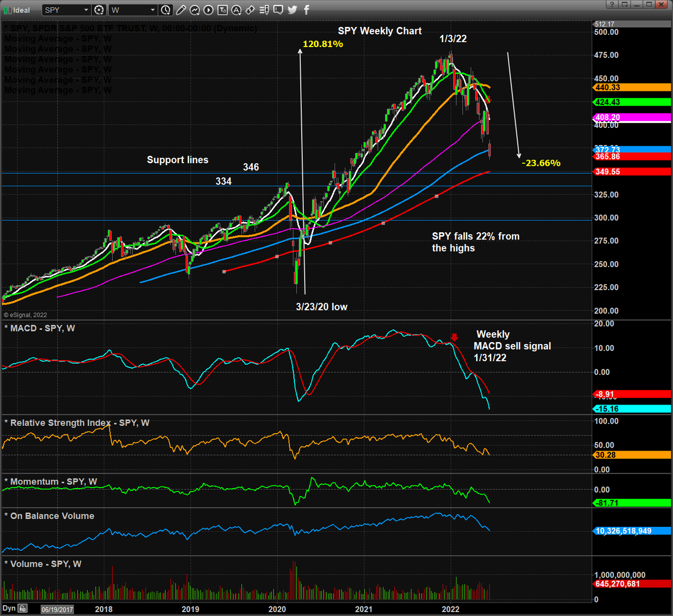
Task: Share chart via Twitter icon
Action: coord(292,10)
